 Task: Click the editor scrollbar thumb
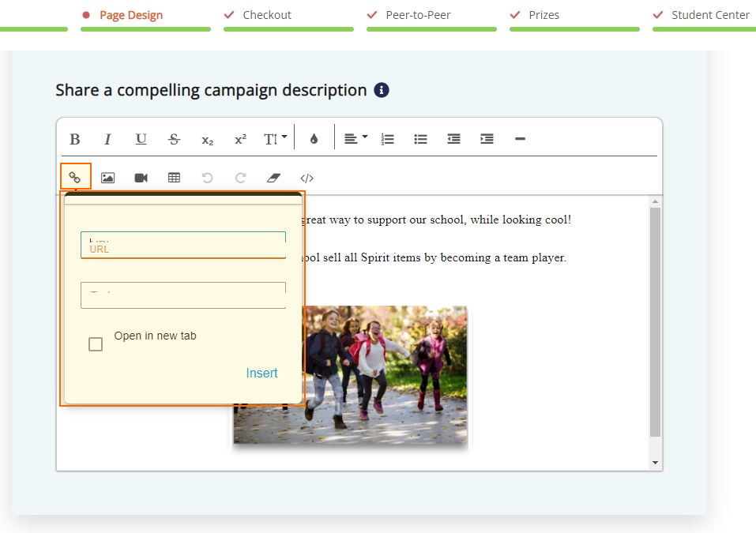coord(655,322)
